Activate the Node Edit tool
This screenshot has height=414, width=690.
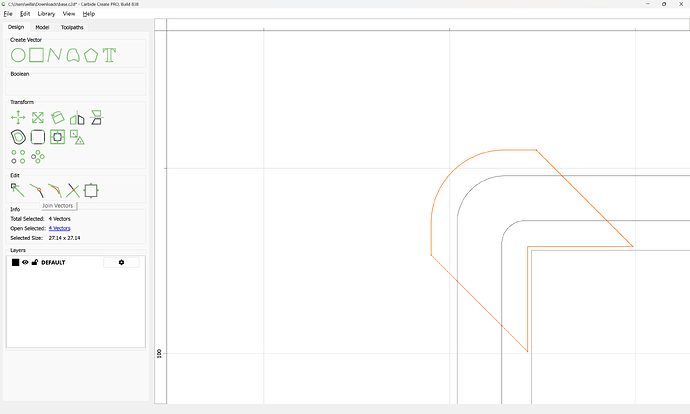[x=18, y=190]
